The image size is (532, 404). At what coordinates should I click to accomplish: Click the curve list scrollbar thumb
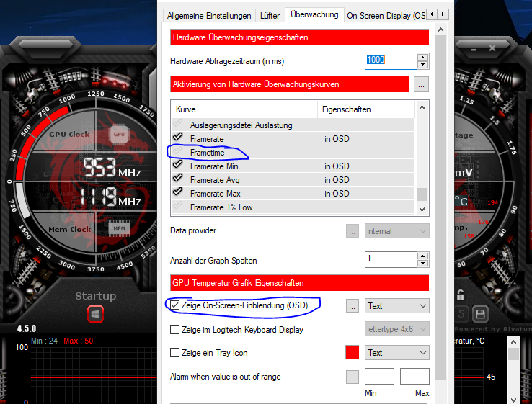[422, 194]
